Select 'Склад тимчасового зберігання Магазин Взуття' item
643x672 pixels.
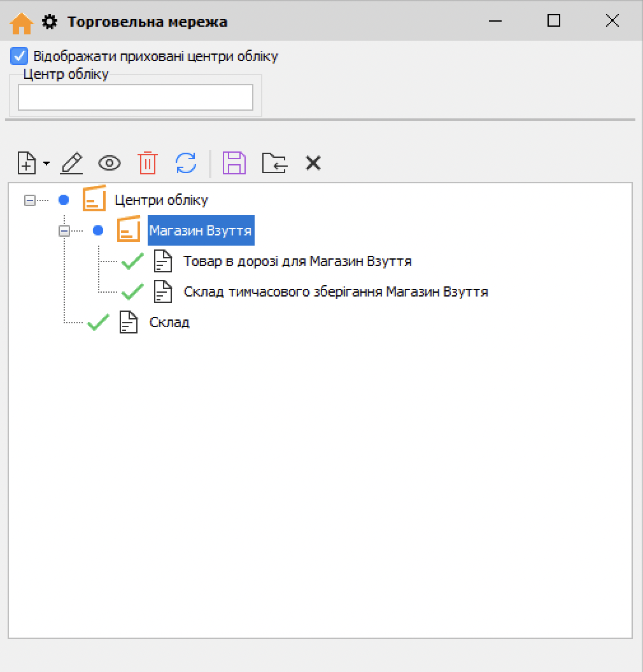(336, 292)
